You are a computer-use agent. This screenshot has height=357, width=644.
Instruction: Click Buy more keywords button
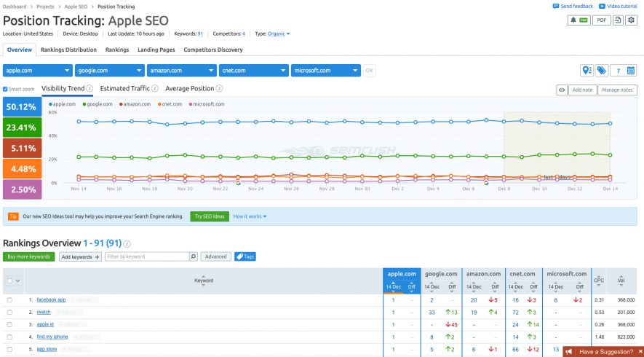[x=29, y=256]
